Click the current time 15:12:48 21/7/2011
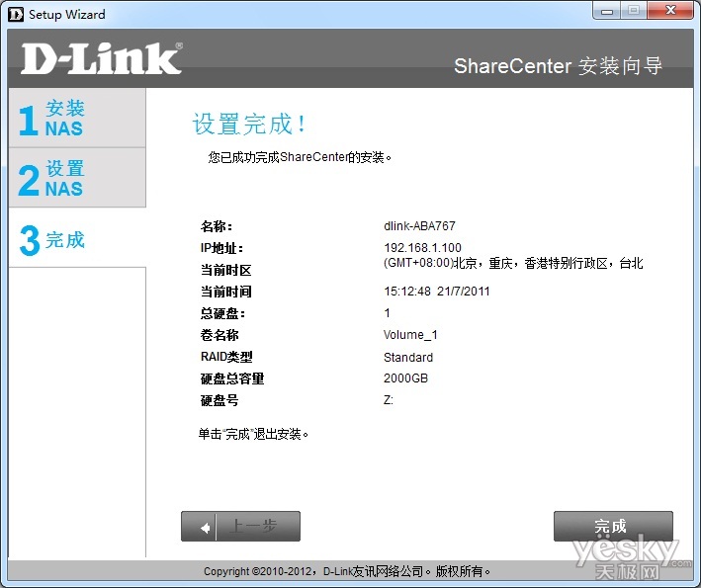This screenshot has height=588, width=701. [x=437, y=292]
